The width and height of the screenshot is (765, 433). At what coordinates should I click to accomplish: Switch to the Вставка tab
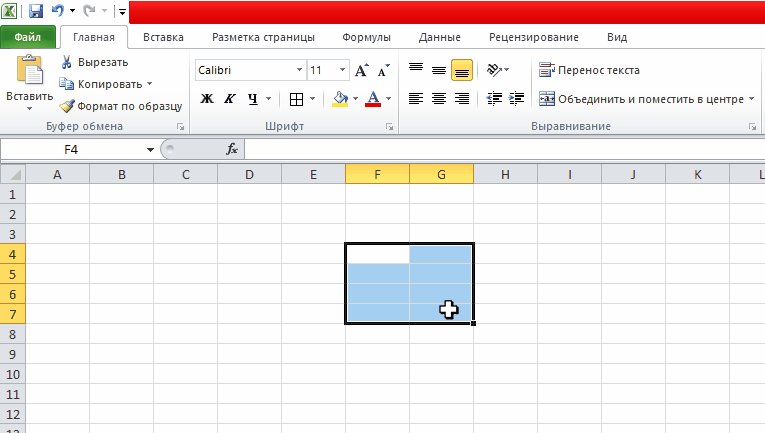[x=163, y=37]
